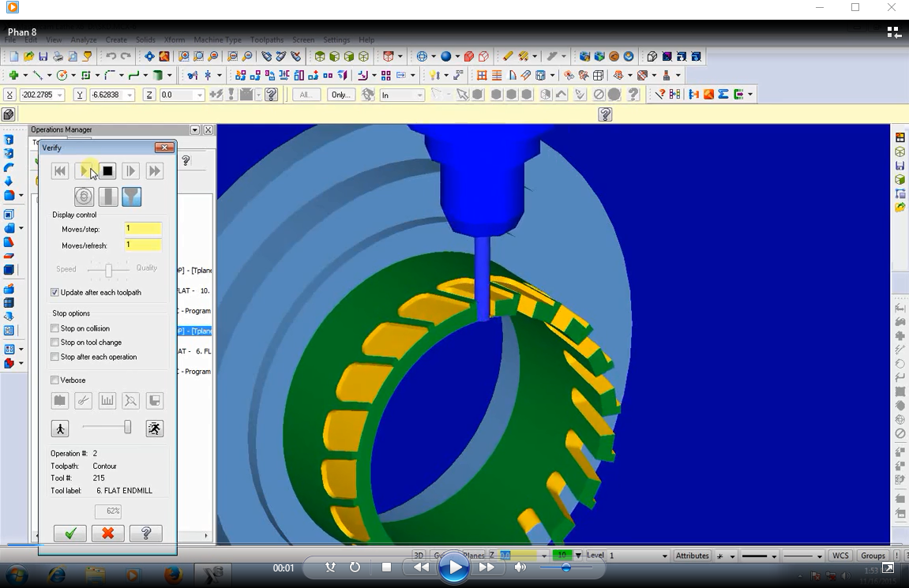
Task: Step forward one move in Verify
Action: 130,171
